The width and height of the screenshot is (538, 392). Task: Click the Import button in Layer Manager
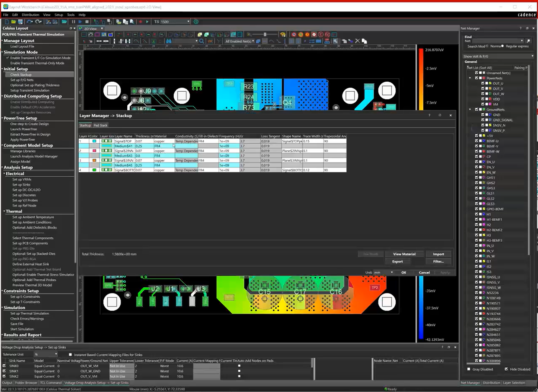[438, 254]
